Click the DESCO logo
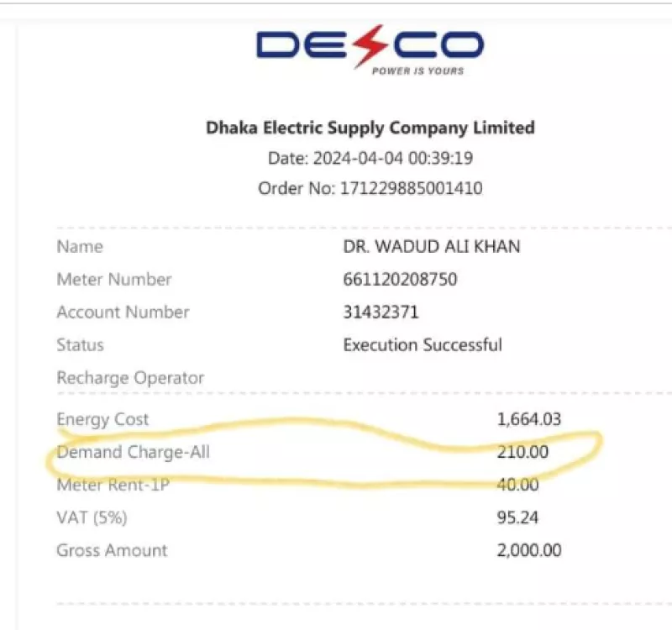The height and width of the screenshot is (630, 672). [x=370, y=50]
